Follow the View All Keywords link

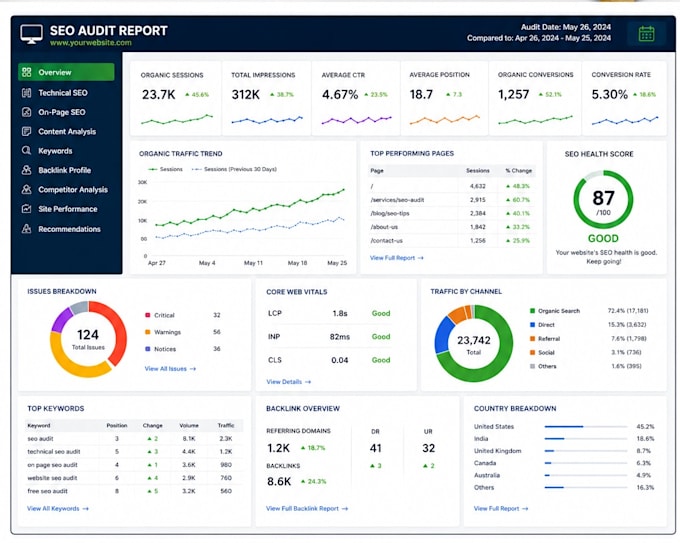(58, 508)
